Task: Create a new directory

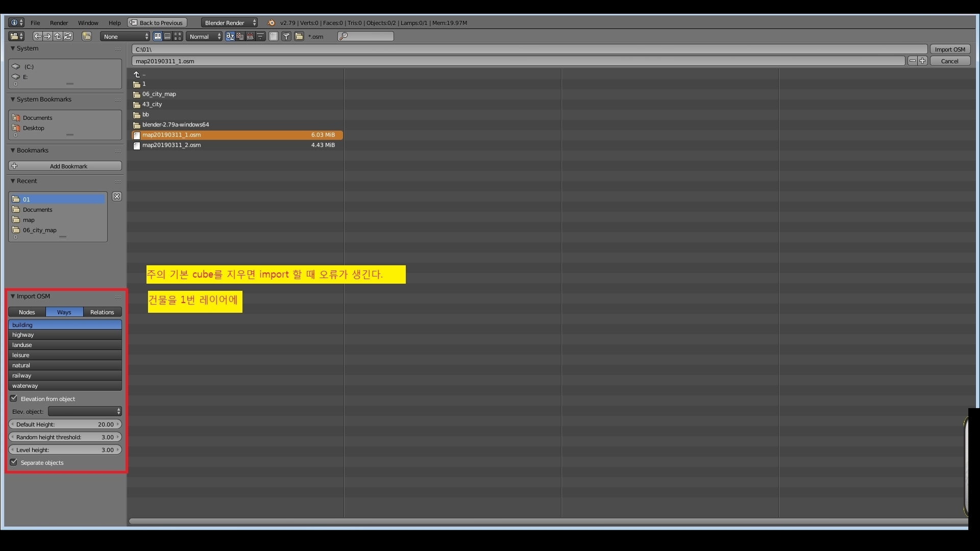Action: click(87, 36)
